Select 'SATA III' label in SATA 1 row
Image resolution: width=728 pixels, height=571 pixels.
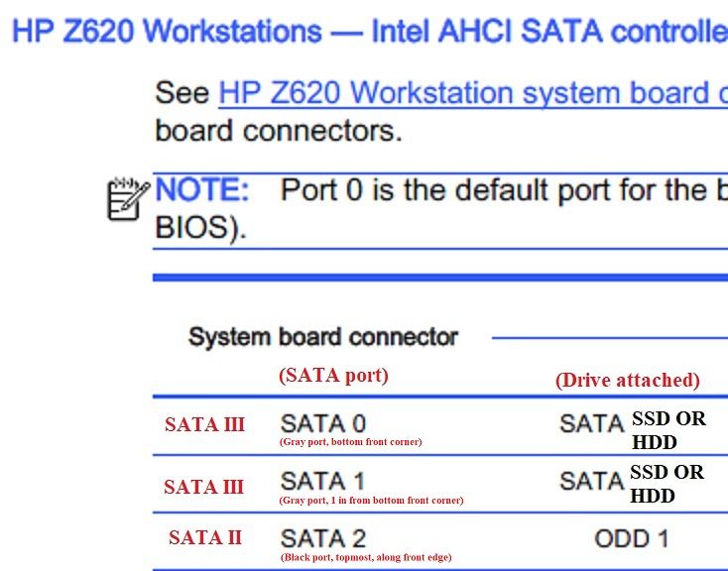click(x=204, y=487)
